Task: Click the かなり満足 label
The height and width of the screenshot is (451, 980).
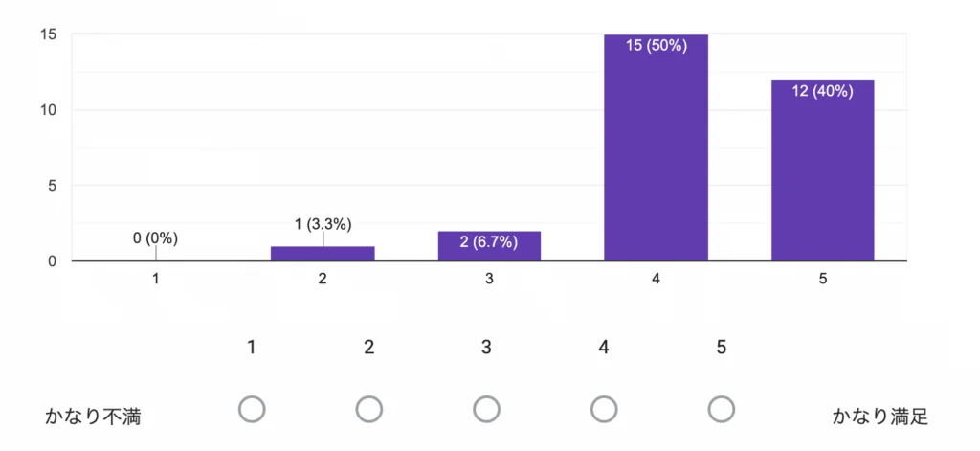Action: 880,417
